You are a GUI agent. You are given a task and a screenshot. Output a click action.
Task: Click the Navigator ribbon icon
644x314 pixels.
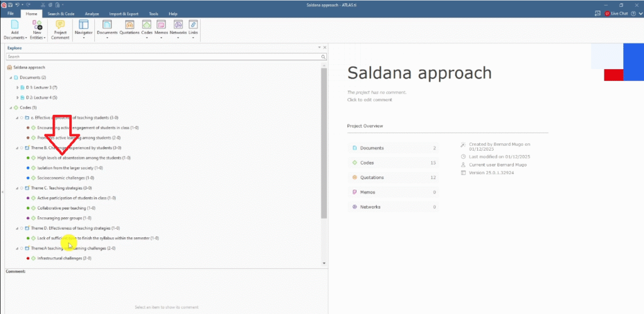pos(83,25)
